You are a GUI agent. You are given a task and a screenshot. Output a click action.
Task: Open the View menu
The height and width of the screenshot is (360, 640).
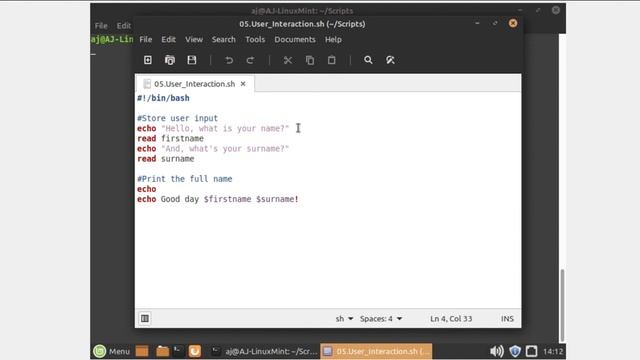(194, 40)
